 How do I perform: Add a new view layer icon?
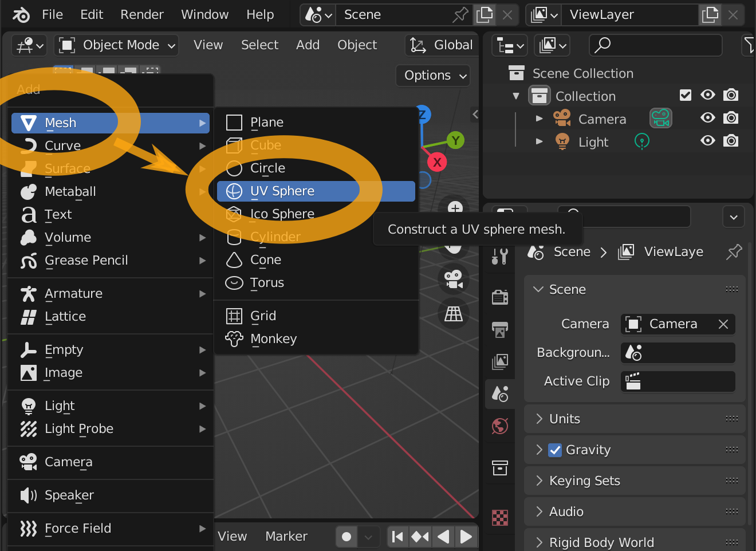tap(710, 15)
